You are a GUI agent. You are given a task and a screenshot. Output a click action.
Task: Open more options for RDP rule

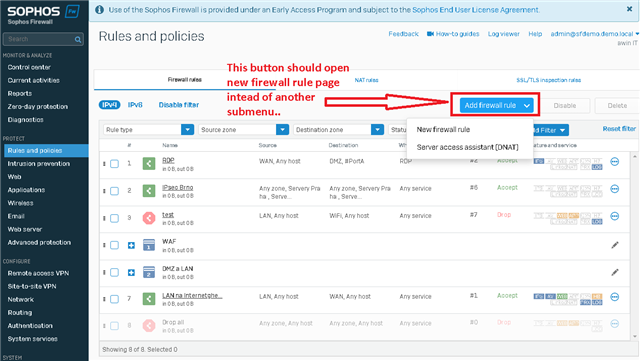[x=615, y=162]
